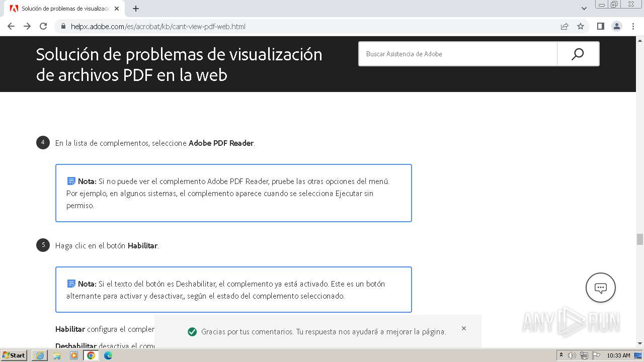Click the magnifier search button
The height and width of the screenshot is (362, 644).
(x=578, y=54)
